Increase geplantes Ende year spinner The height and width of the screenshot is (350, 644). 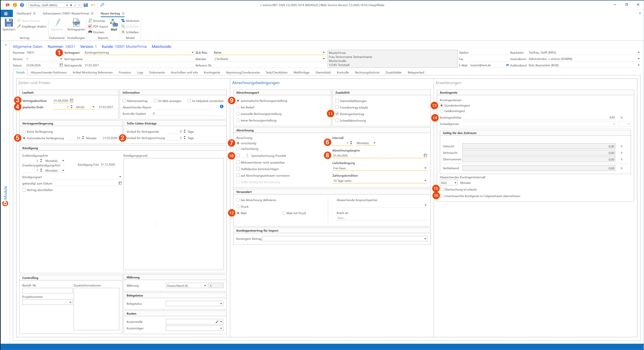[72, 106]
